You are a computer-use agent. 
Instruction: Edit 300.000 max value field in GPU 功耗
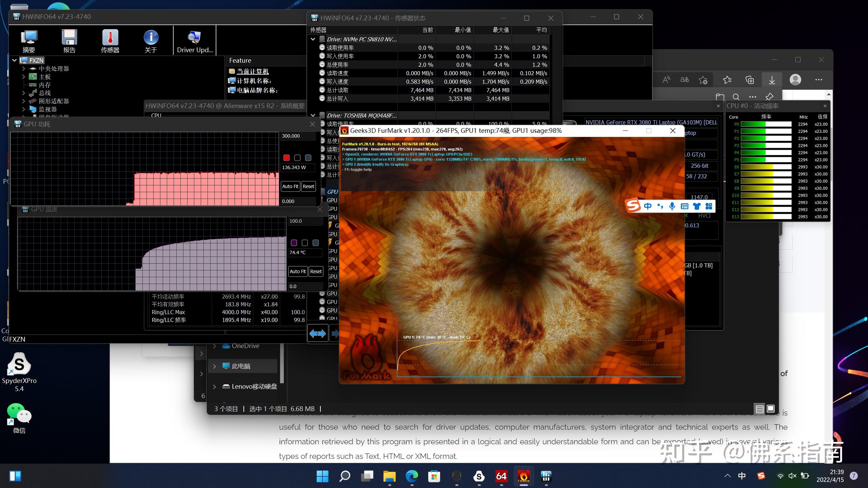click(x=298, y=136)
